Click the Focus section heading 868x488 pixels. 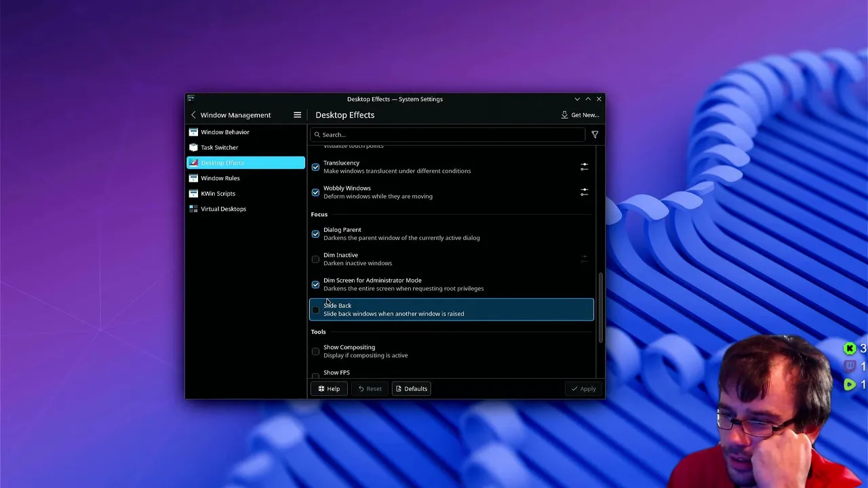point(319,214)
